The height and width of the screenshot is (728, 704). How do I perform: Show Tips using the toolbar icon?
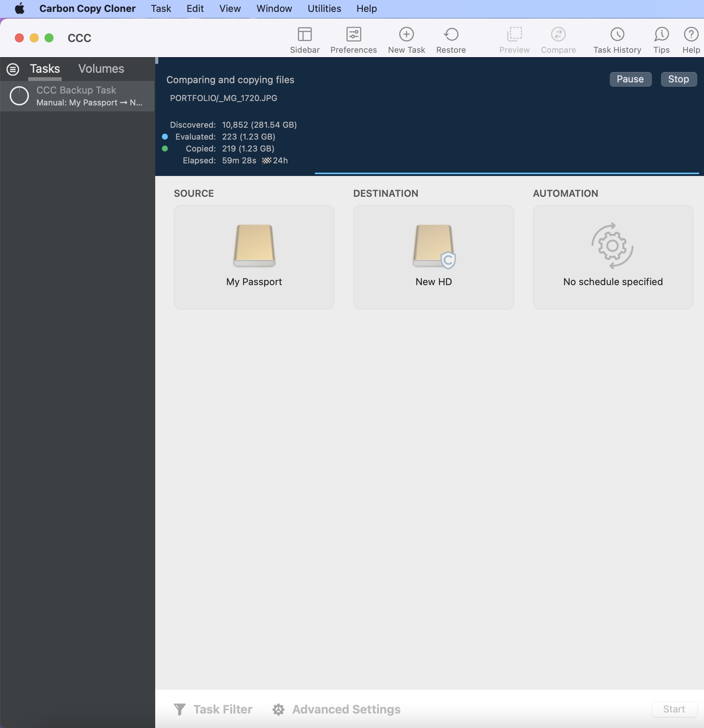[x=661, y=40]
